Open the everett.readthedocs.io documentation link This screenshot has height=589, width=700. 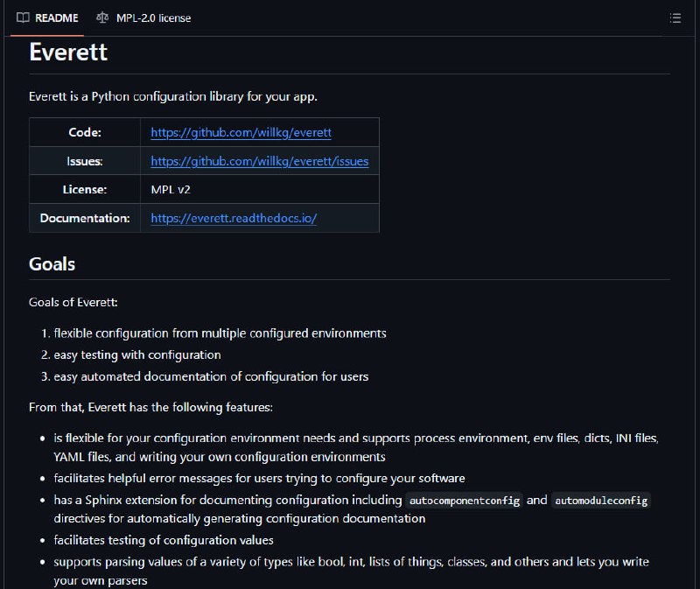[x=234, y=218]
